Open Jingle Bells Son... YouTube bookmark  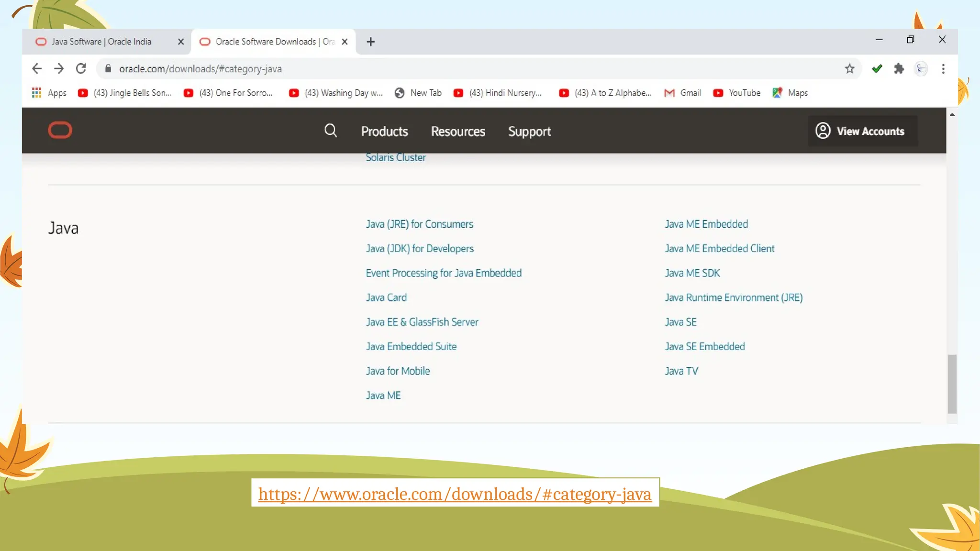click(124, 93)
